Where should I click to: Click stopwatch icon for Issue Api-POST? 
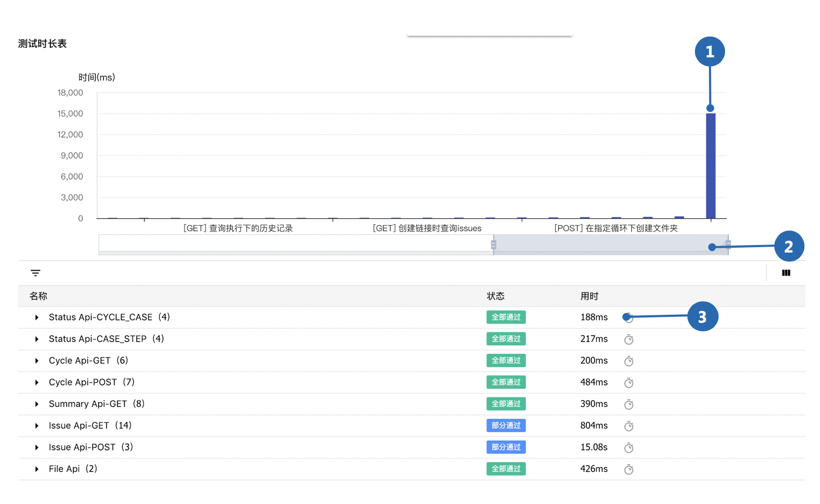pyautogui.click(x=629, y=448)
